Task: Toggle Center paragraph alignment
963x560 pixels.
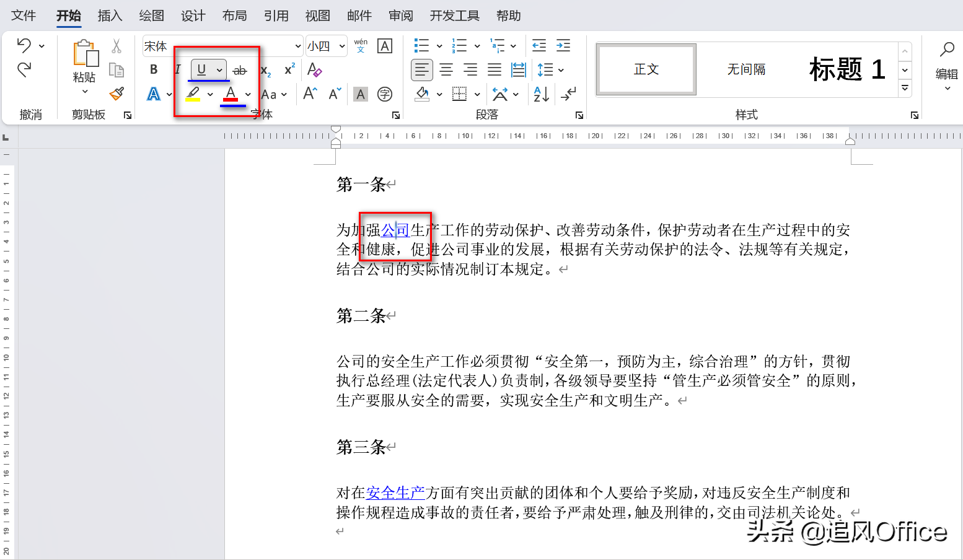Action: [x=446, y=70]
